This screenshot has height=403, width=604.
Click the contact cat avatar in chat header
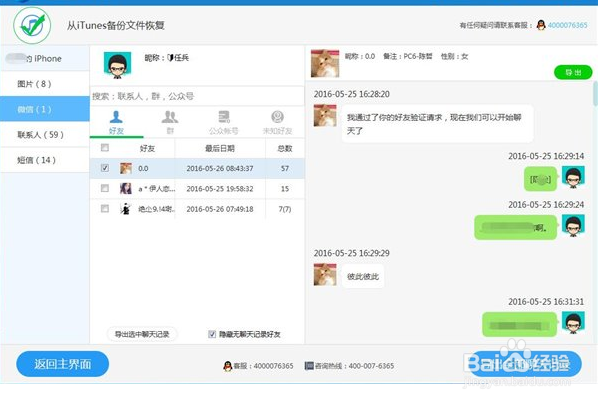(x=325, y=63)
